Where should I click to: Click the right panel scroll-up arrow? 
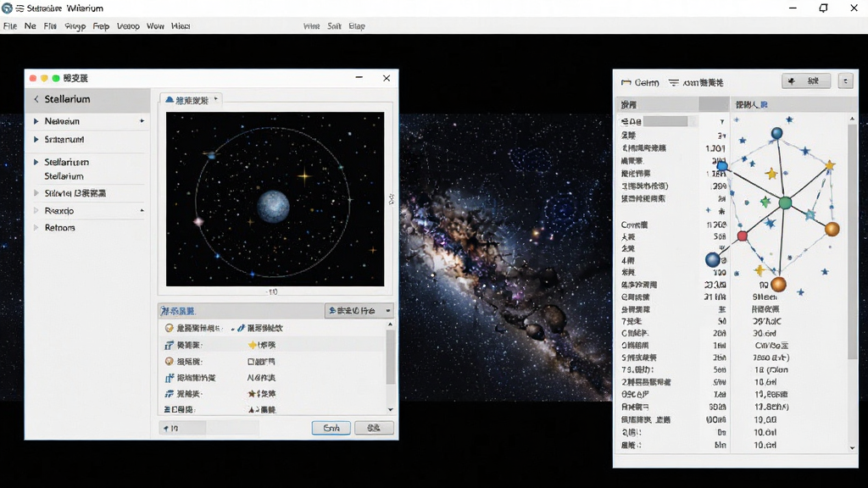click(x=852, y=119)
